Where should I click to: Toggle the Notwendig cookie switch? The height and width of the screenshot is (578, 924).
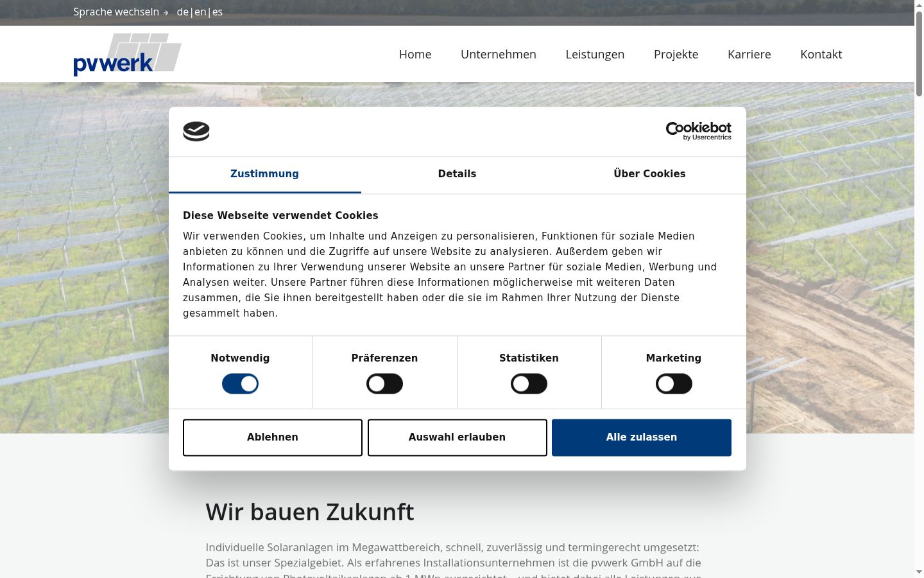240,384
